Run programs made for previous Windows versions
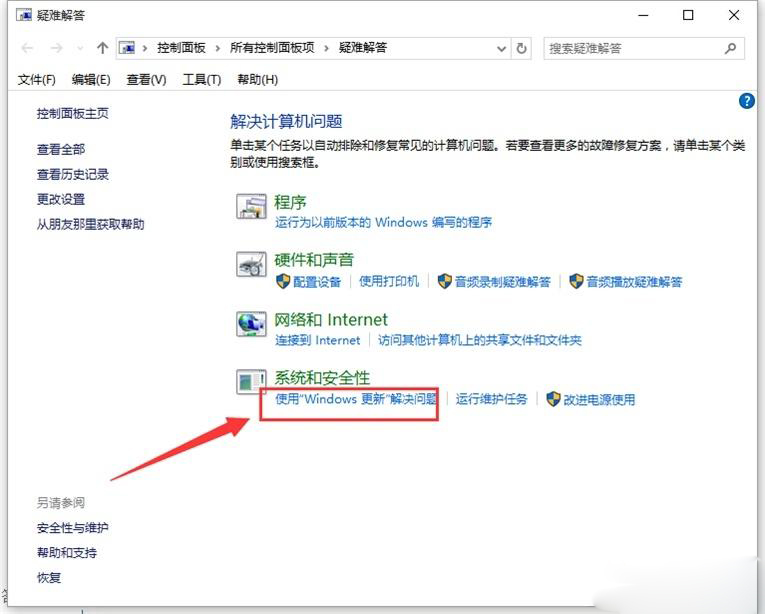The height and width of the screenshot is (614, 765). (383, 223)
